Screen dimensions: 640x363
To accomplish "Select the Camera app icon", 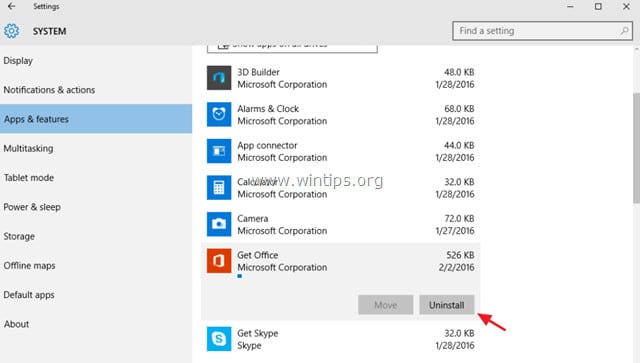I will [219, 224].
